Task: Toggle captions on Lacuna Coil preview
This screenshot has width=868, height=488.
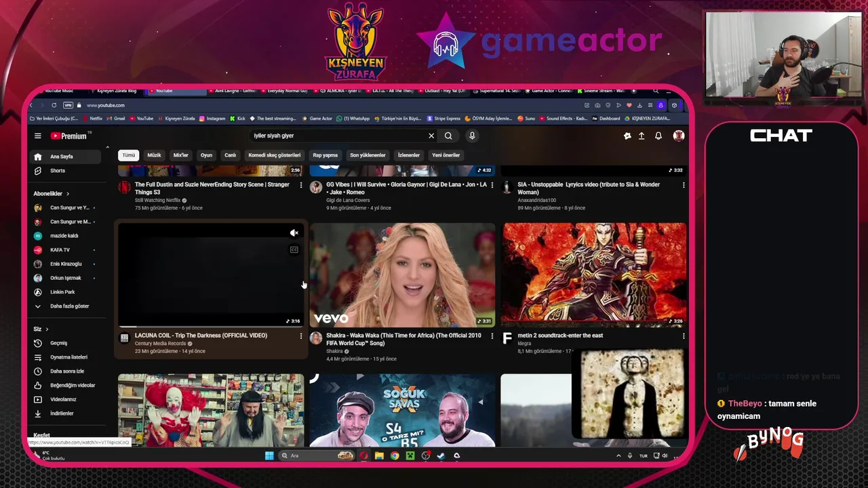Action: (x=294, y=250)
